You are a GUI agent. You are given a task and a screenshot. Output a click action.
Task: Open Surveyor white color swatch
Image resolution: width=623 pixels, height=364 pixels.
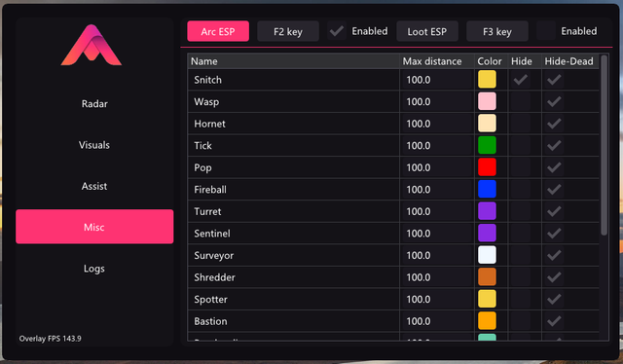[x=487, y=255]
